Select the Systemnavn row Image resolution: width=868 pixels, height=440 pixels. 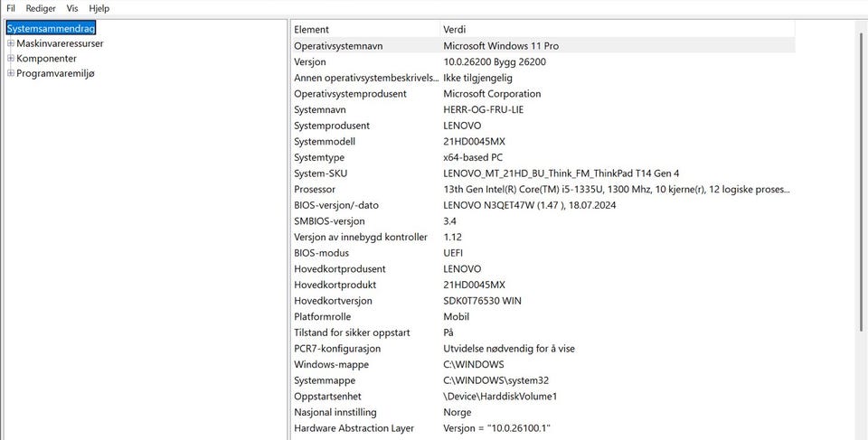pos(543,109)
